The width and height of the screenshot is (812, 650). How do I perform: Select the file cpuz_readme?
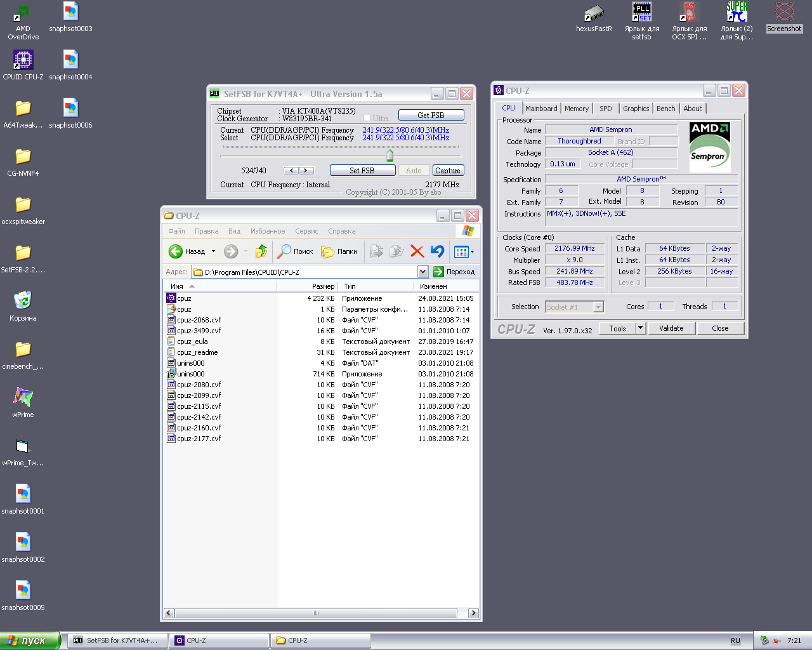click(x=197, y=352)
